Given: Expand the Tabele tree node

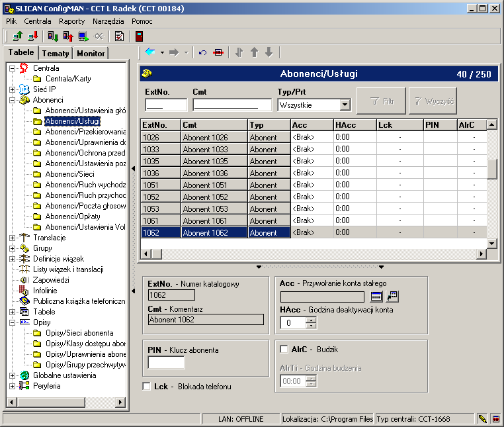Looking at the screenshot, I should [12, 312].
